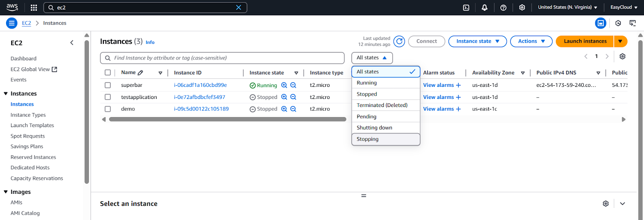
Task: Check the superbar instance checkbox
Action: click(107, 85)
